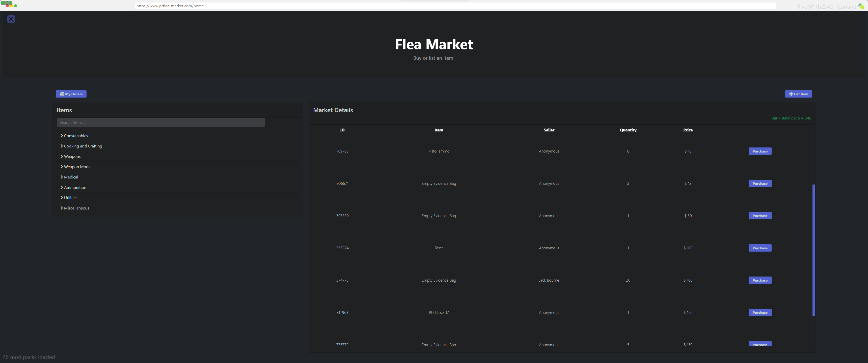Open My Orders page
The height and width of the screenshot is (363, 868).
click(x=71, y=94)
